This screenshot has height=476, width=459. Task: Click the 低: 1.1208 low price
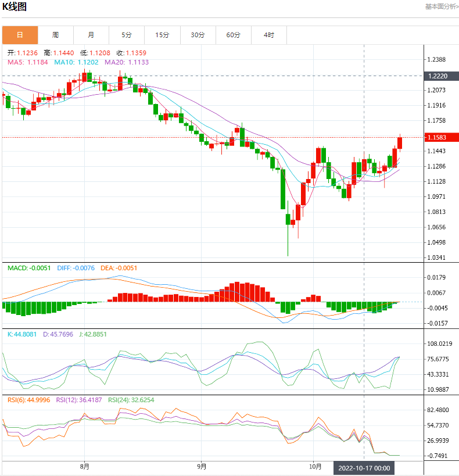coord(95,53)
